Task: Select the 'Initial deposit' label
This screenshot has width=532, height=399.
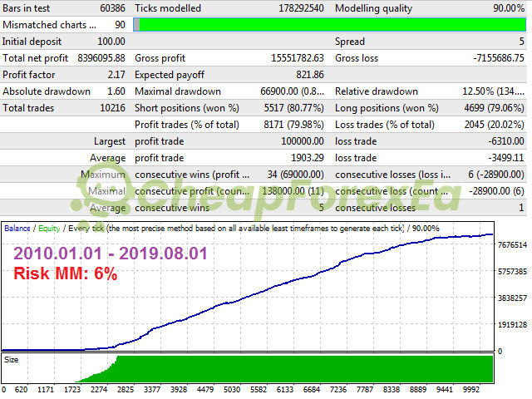Action: (32, 42)
